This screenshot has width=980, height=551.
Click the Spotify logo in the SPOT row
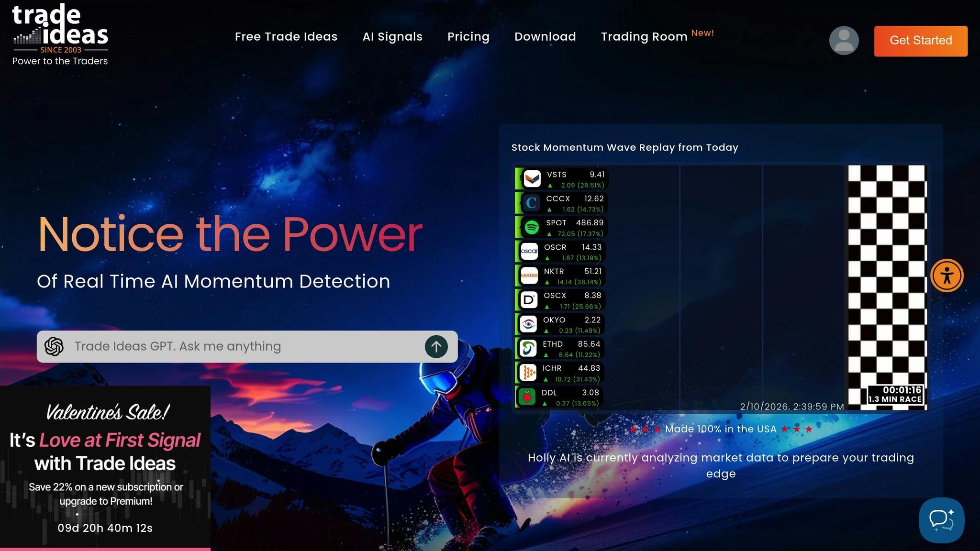[x=531, y=227]
